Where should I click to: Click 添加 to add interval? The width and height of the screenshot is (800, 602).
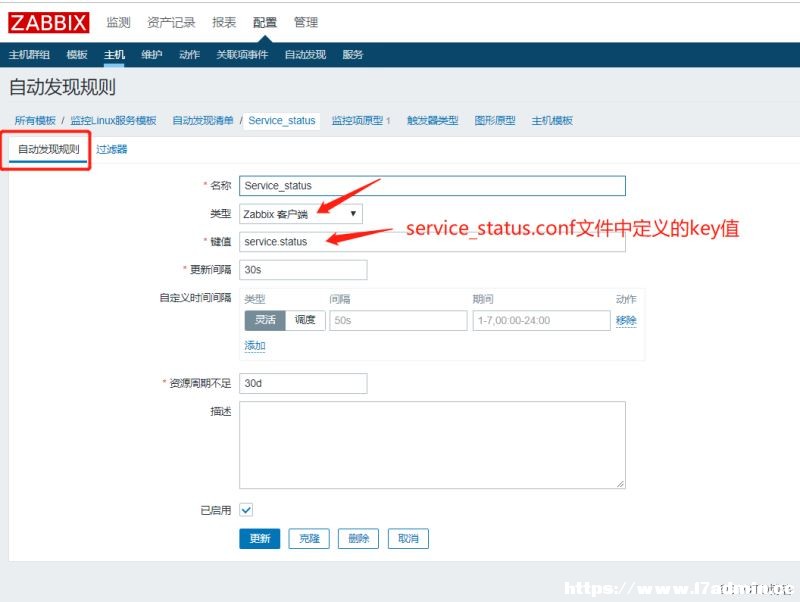(255, 345)
